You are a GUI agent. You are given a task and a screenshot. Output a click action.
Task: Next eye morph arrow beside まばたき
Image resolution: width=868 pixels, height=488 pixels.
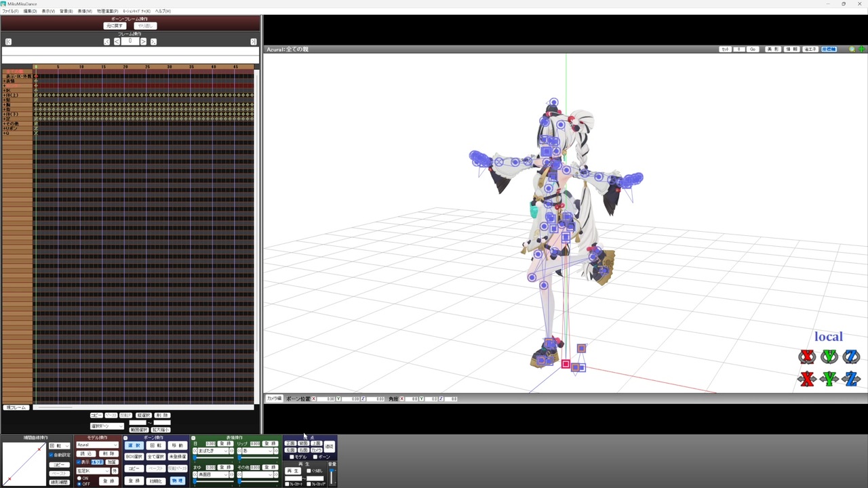coord(231,451)
